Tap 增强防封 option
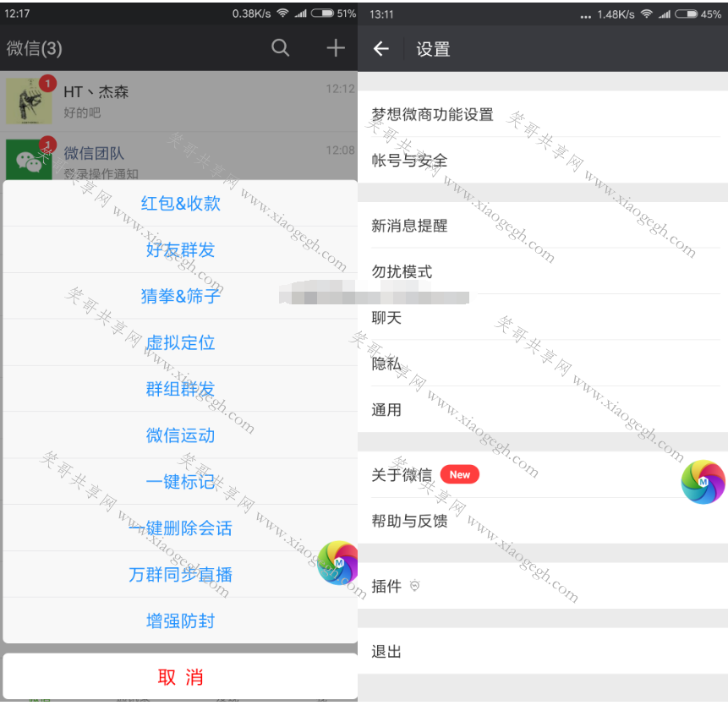728x711 pixels. pos(180,621)
